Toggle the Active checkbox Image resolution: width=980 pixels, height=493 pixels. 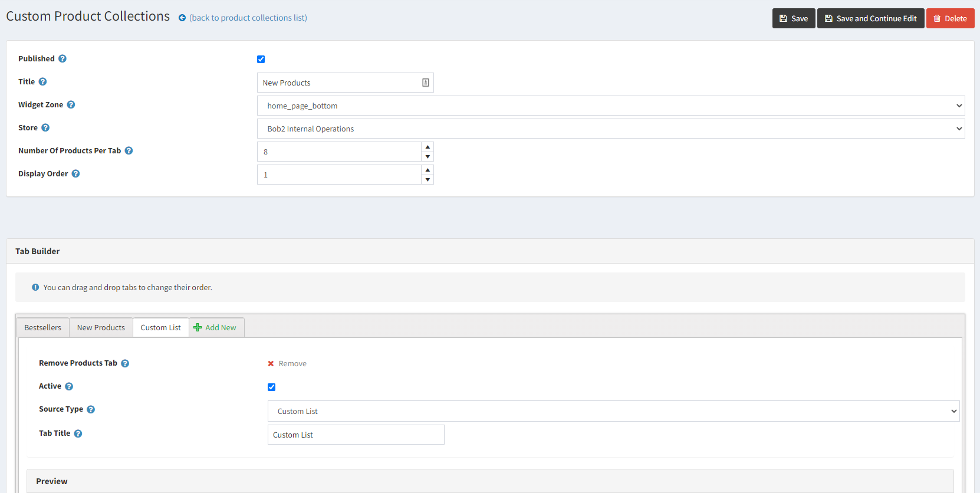coord(271,387)
